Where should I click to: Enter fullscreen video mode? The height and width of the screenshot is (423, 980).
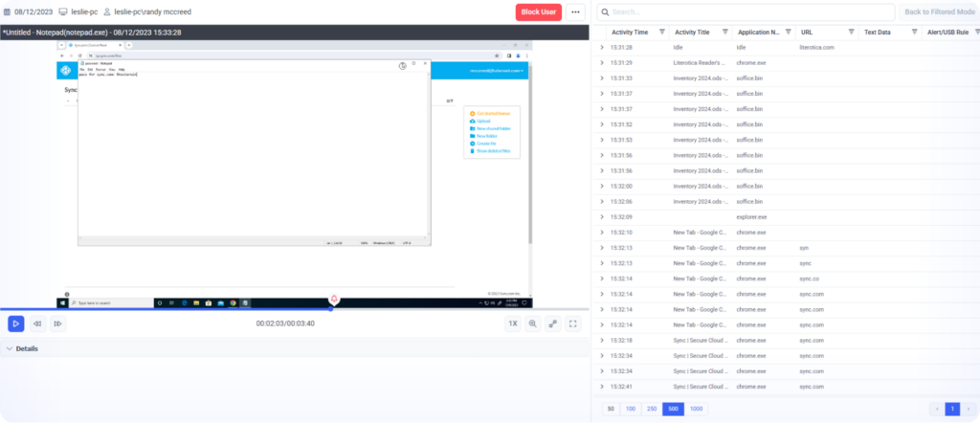click(573, 323)
